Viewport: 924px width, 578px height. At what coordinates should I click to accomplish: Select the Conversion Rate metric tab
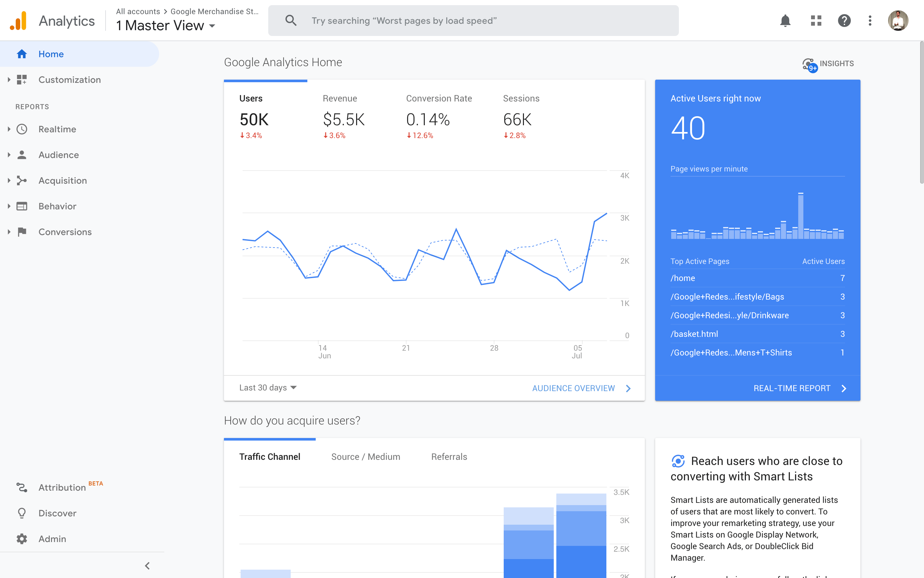click(439, 117)
